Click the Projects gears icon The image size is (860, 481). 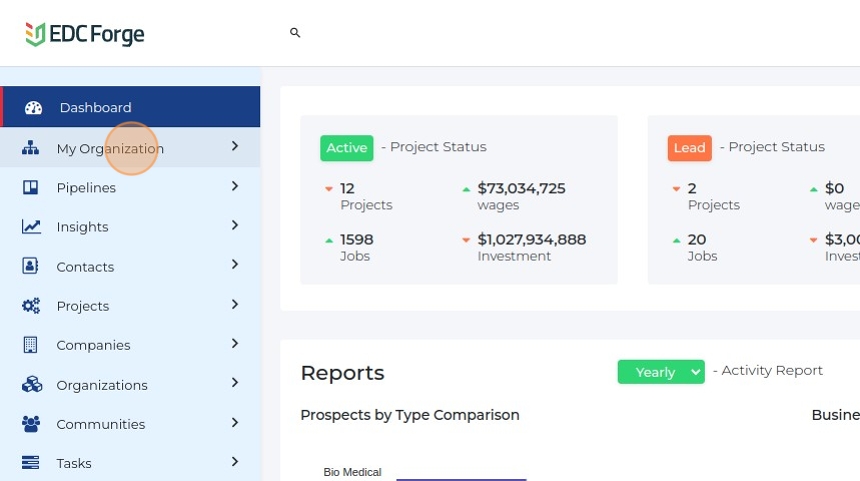click(31, 305)
